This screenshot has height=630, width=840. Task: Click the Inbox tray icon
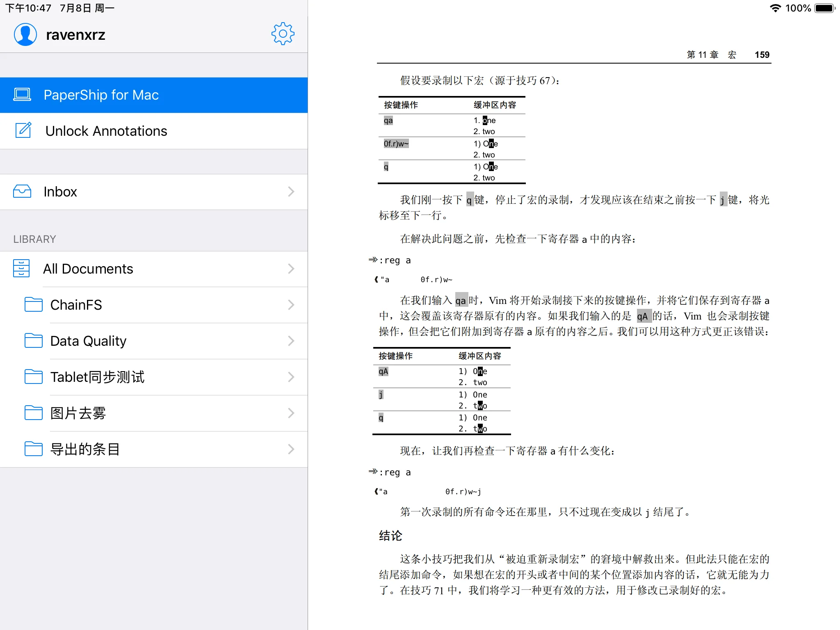click(22, 192)
